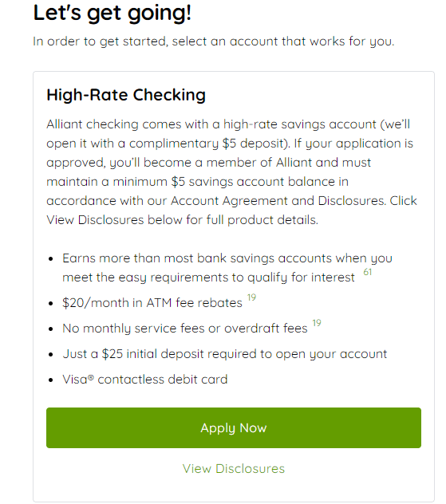Open footnote 19 after ATM fee rebates

251,297
